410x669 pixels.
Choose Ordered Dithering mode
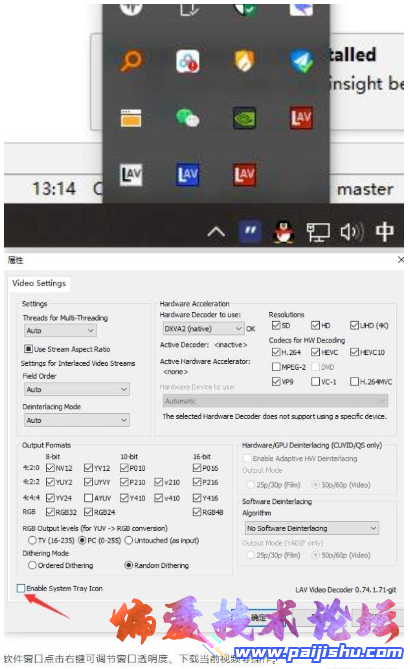(32, 565)
